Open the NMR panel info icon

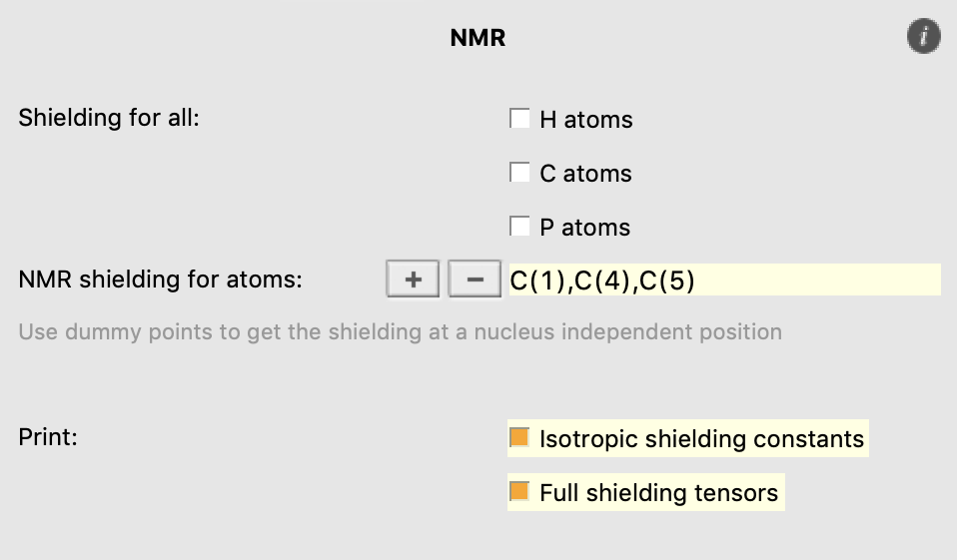tap(923, 37)
